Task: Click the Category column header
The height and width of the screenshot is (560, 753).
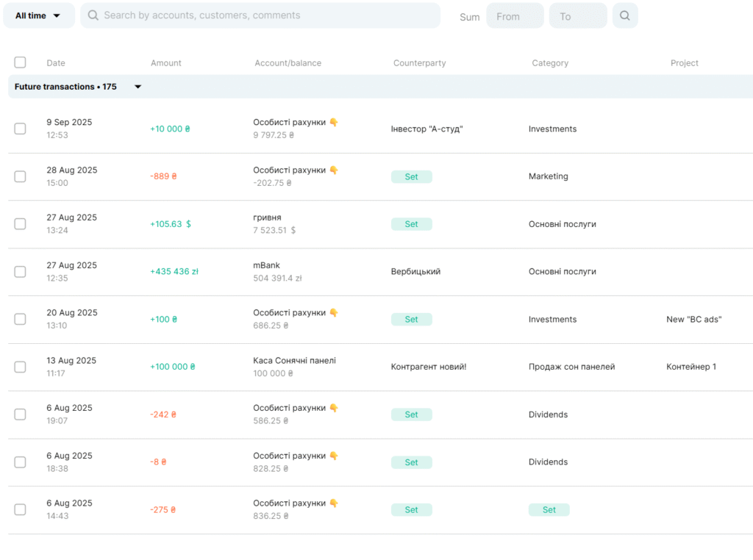Action: 550,63
